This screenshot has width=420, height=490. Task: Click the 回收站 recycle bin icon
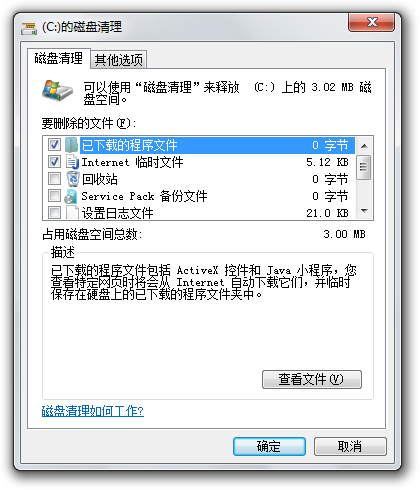coord(73,179)
